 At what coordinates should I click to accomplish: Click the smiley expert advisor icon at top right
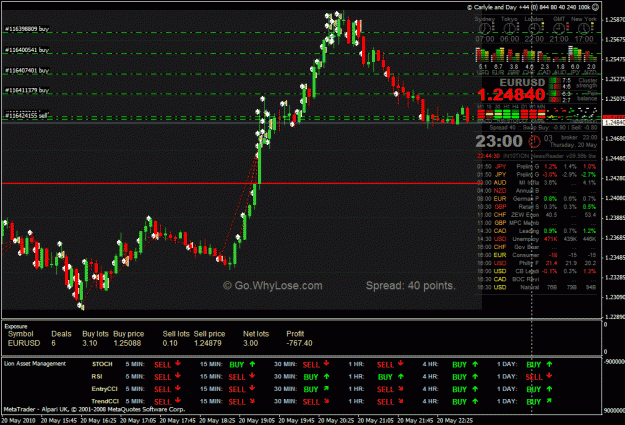pyautogui.click(x=596, y=7)
